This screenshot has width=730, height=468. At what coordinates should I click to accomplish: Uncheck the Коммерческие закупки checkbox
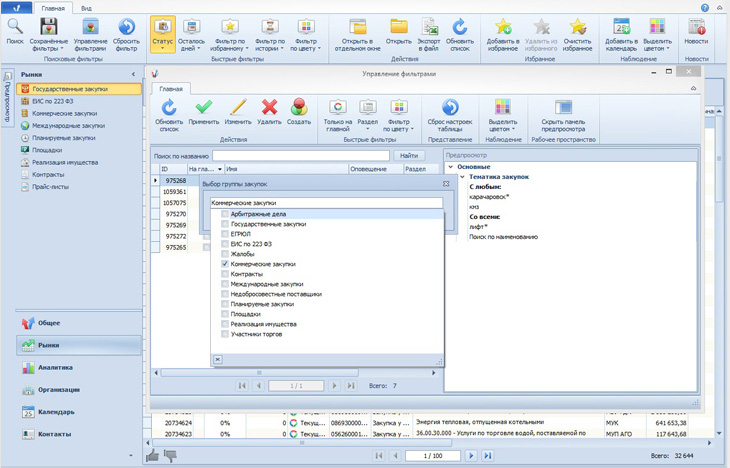pyautogui.click(x=225, y=264)
